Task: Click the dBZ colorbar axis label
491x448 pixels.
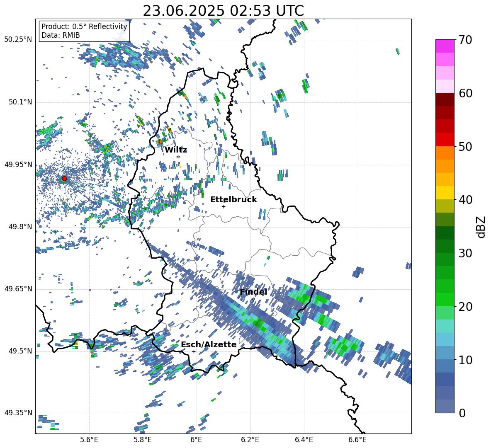Action: [x=481, y=227]
